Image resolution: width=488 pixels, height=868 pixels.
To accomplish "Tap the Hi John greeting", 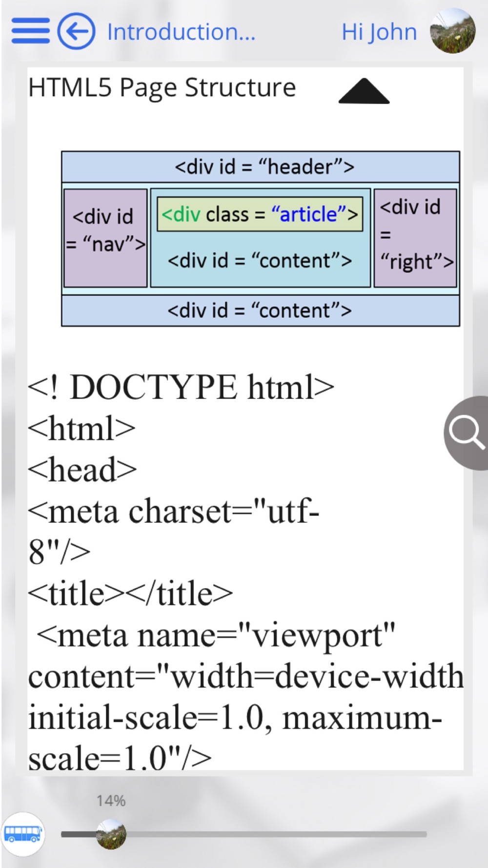I will 379,32.
